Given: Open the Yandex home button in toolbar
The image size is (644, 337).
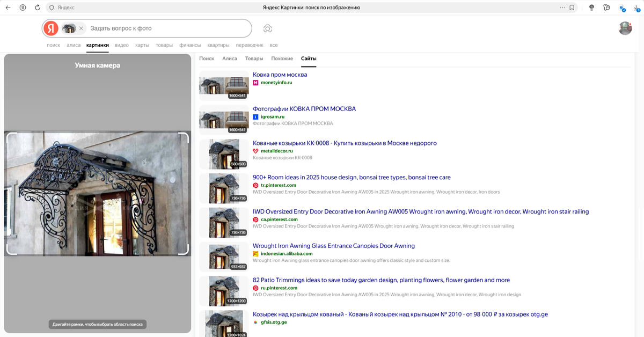Looking at the screenshot, I should (x=23, y=8).
